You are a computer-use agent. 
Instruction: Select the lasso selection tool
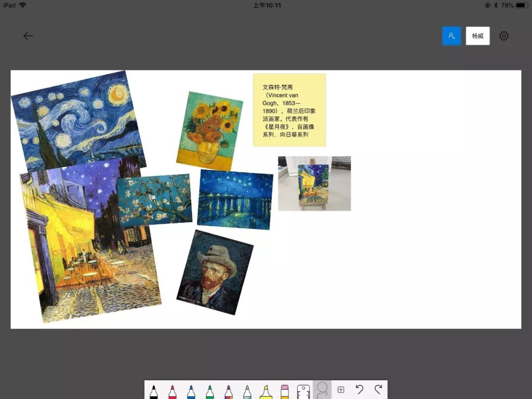pyautogui.click(x=322, y=390)
